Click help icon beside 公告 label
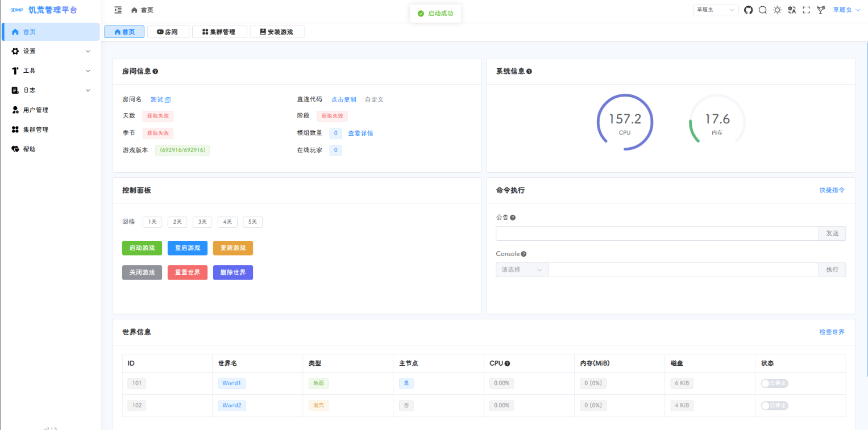 513,218
